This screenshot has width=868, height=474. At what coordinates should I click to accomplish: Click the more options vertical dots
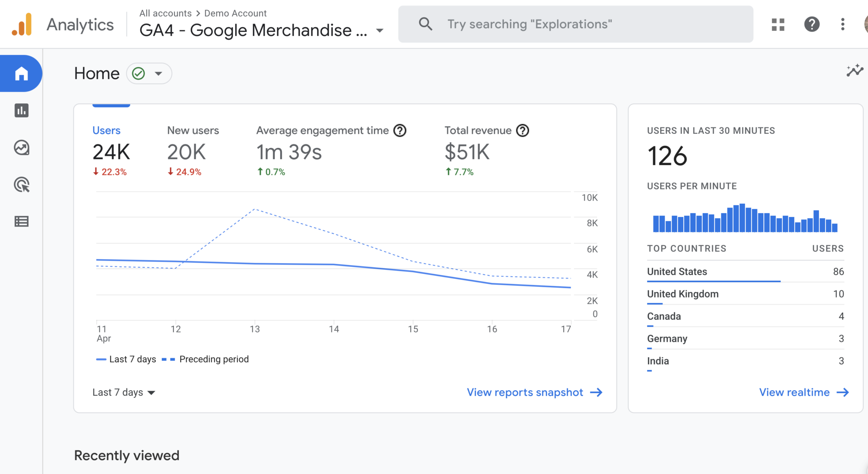[843, 24]
